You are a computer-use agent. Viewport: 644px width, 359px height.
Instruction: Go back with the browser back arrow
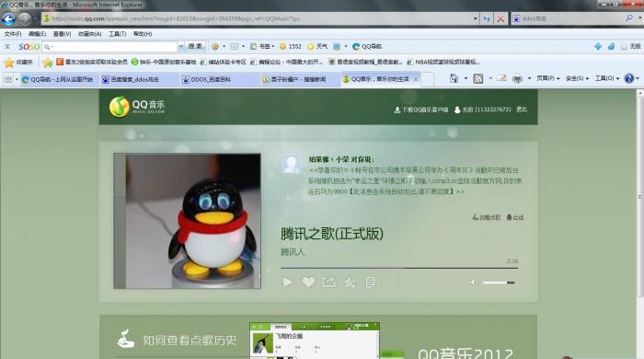(8, 19)
